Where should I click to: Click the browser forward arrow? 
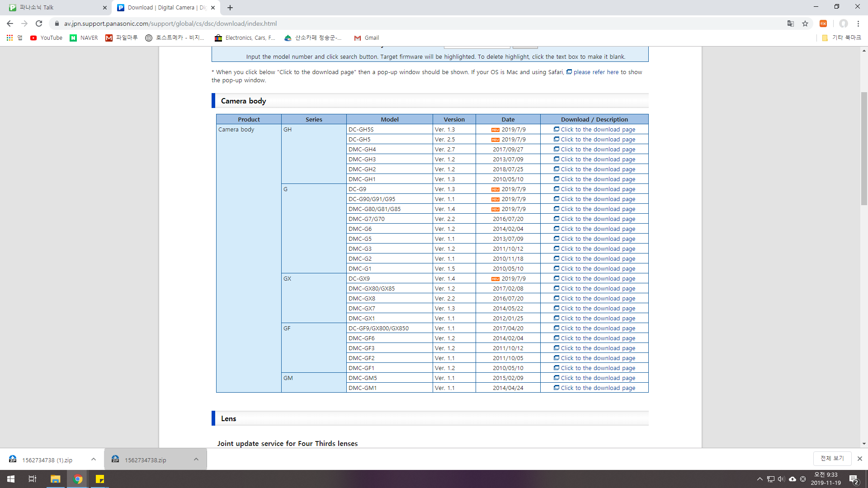pos(24,23)
